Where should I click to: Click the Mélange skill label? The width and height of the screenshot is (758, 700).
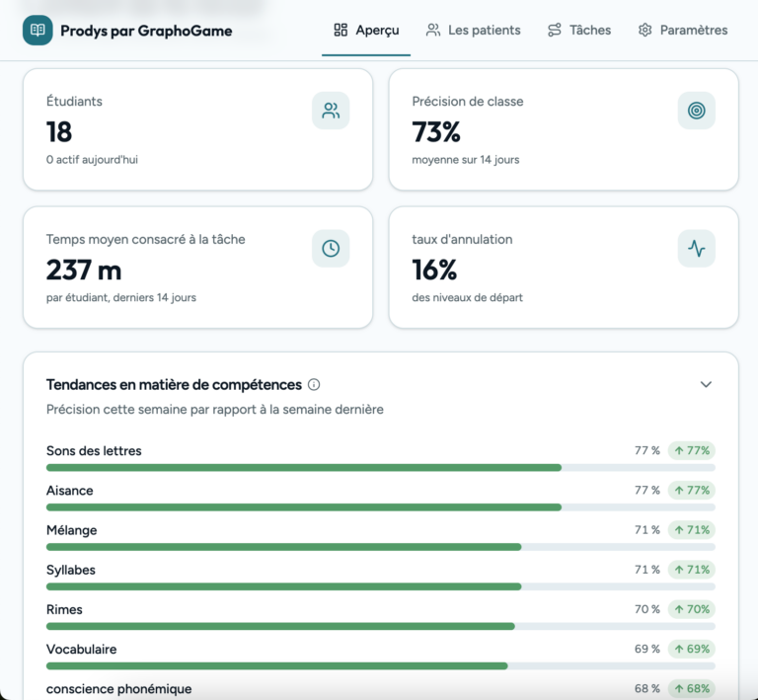tap(71, 530)
